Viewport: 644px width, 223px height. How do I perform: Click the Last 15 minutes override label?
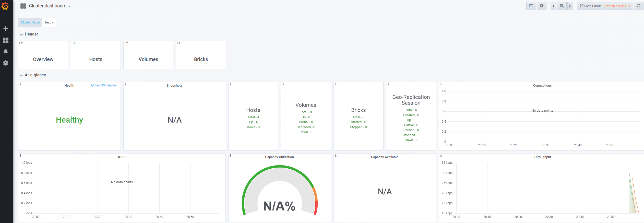click(x=104, y=85)
